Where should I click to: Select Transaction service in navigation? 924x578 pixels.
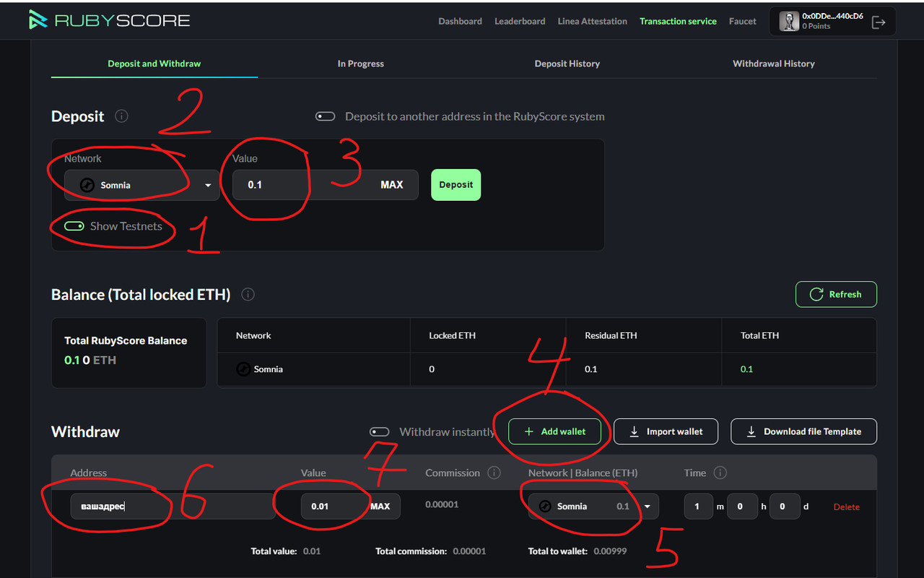click(678, 22)
